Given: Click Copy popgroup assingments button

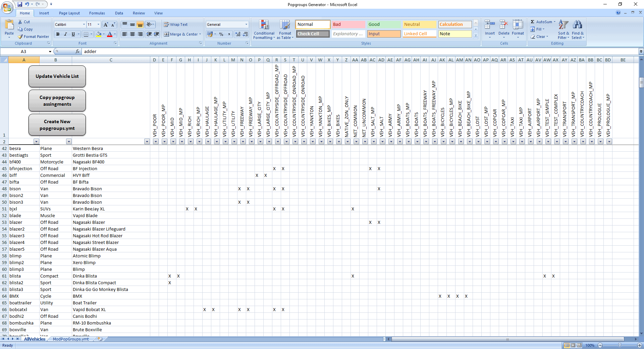Looking at the screenshot, I should pos(57,101).
